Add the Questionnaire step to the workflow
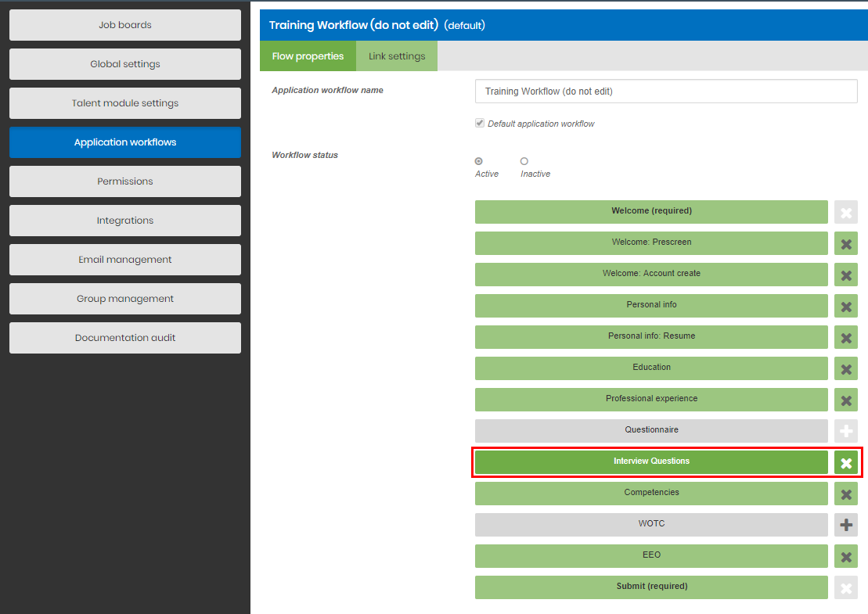Image resolution: width=868 pixels, height=614 pixels. pyautogui.click(x=845, y=431)
